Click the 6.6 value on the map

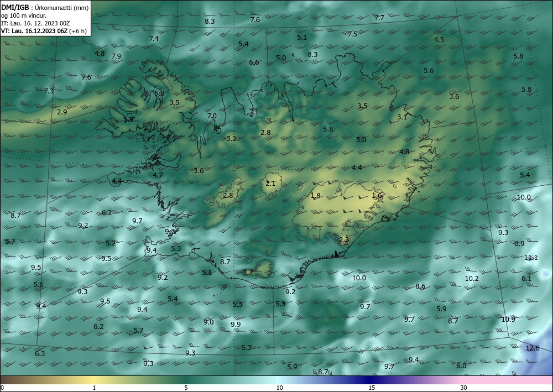point(254,62)
